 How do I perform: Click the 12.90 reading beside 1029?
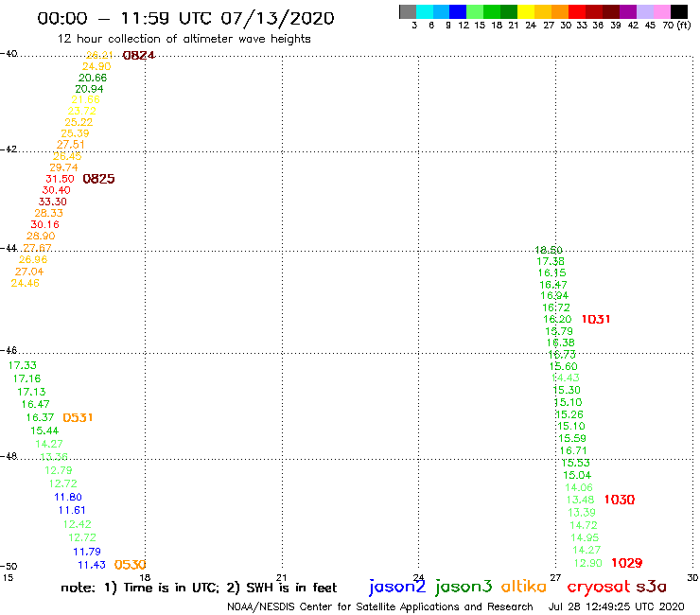(x=588, y=563)
